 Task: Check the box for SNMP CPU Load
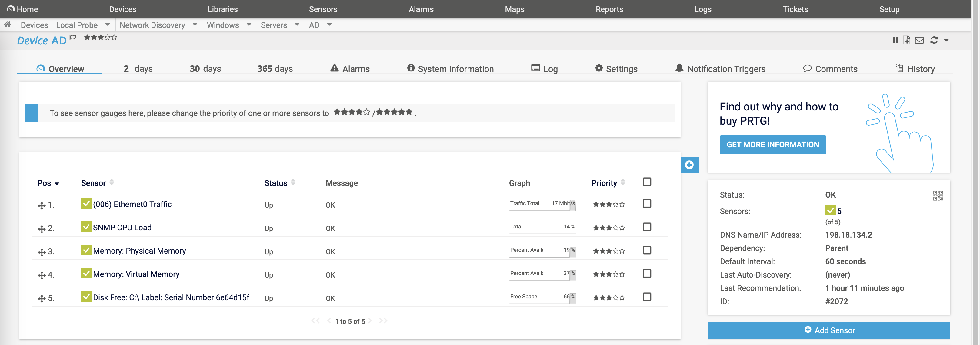(x=646, y=227)
